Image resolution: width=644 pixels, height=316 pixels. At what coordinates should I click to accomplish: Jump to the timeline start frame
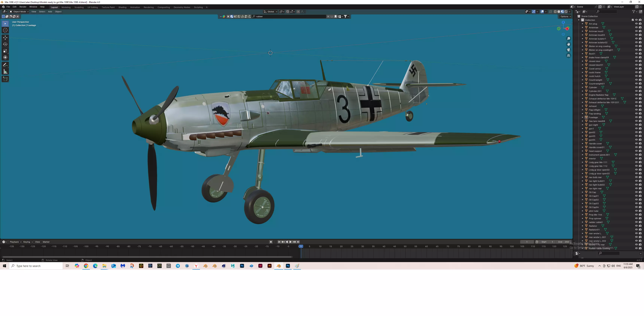coord(279,242)
